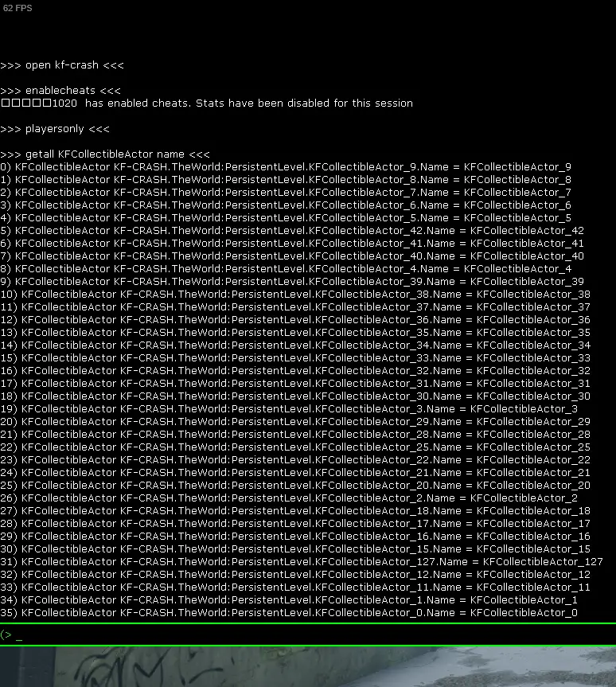Click result row 4) KFCollectibleActor_5
Viewport: 616px width, 687px height.
(286, 218)
